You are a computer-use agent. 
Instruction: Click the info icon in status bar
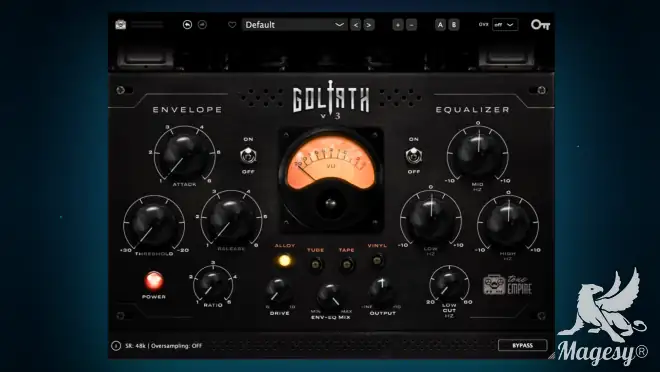pos(116,346)
